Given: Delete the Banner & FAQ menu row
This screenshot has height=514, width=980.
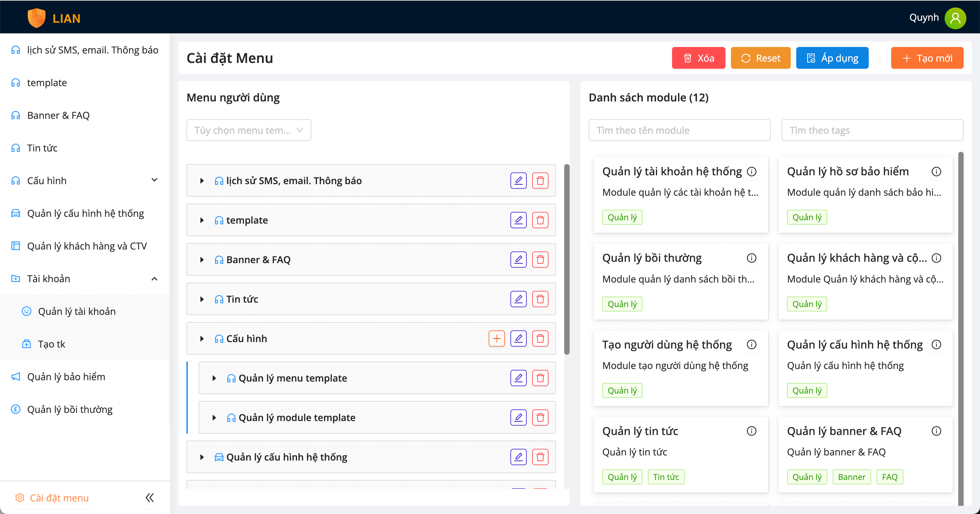Looking at the screenshot, I should [x=540, y=259].
